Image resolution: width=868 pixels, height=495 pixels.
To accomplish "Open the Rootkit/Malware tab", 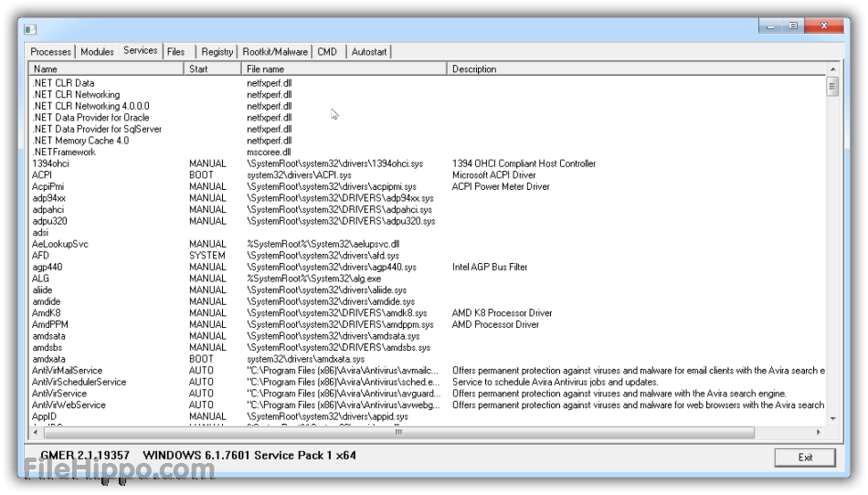I will tap(275, 51).
